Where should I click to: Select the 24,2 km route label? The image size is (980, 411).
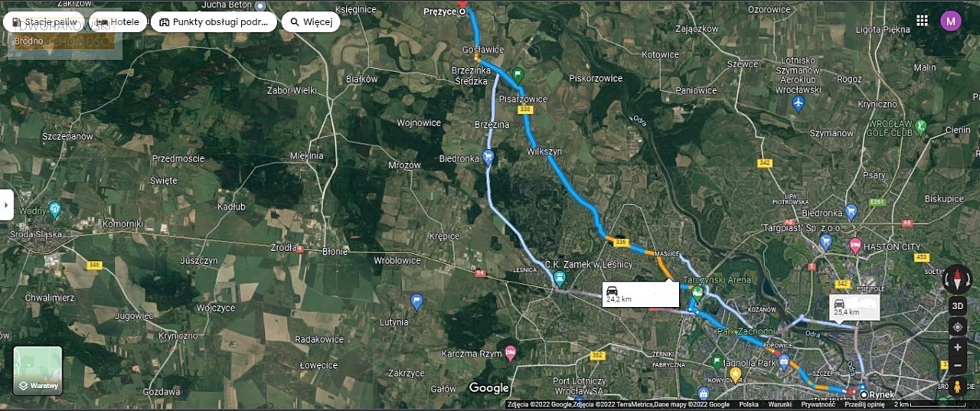coord(641,293)
